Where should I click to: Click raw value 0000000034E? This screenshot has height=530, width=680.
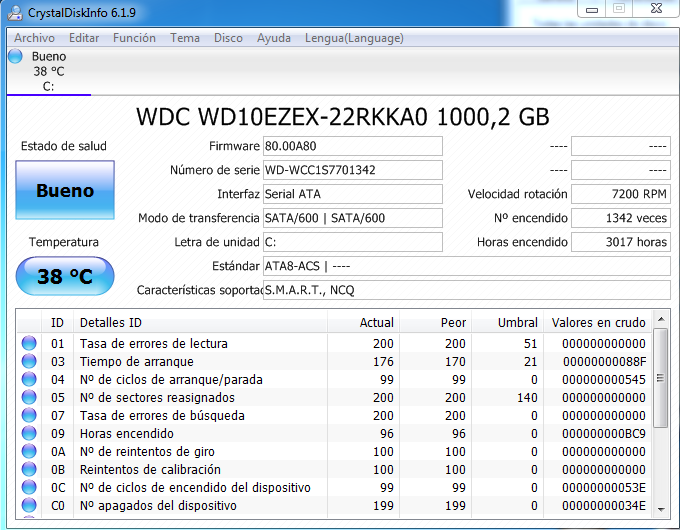(604, 506)
